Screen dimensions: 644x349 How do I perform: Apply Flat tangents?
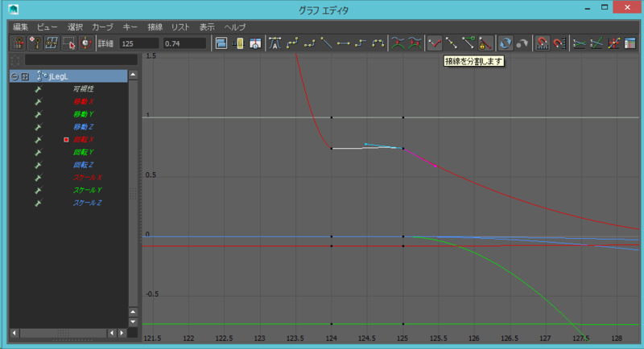(344, 43)
